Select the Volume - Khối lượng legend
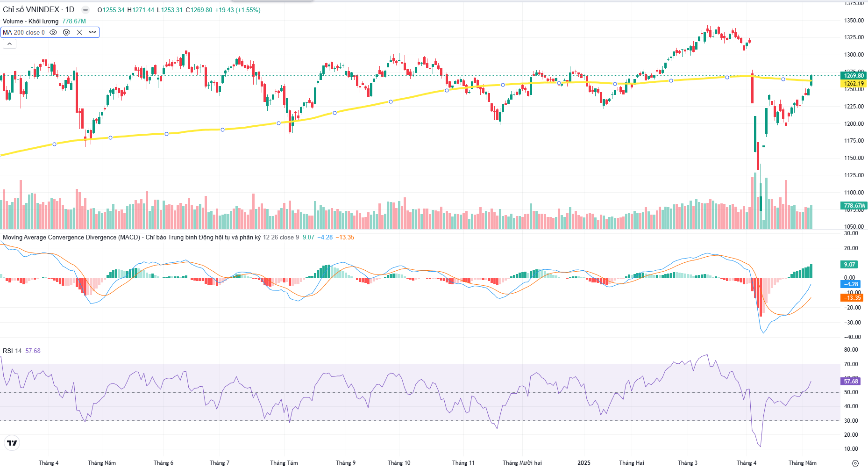This screenshot has width=868, height=469. 31,21
